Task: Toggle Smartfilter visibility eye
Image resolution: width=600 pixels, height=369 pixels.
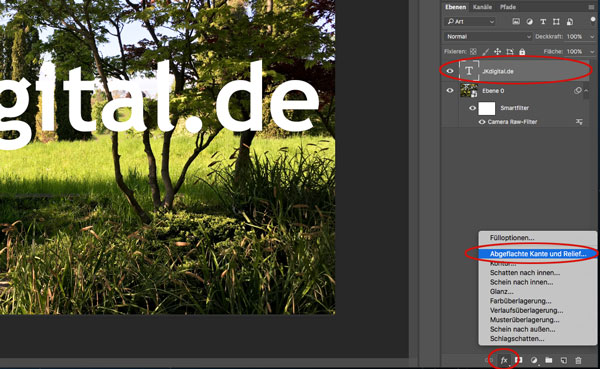Action: (473, 108)
